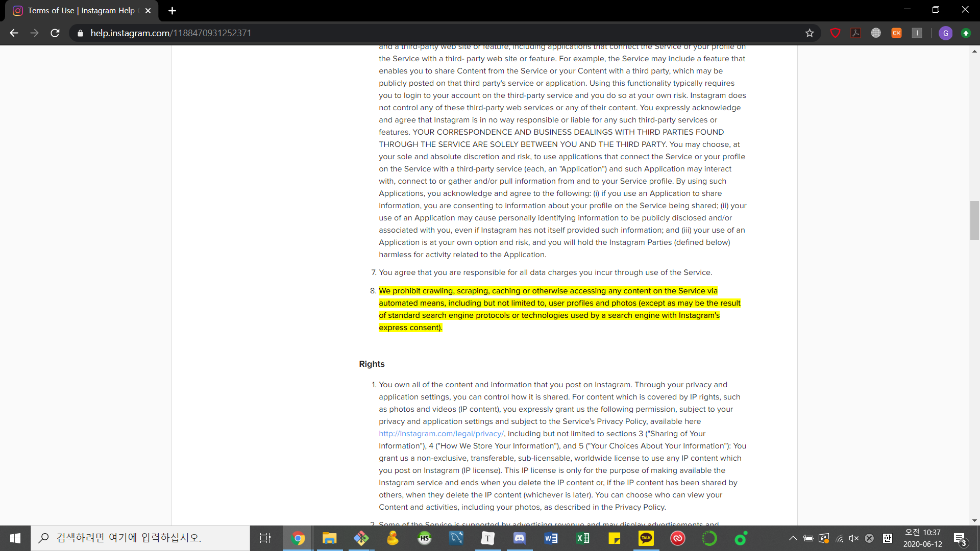This screenshot has width=980, height=551.
Task: Open the Windows notification center
Action: (x=960, y=539)
